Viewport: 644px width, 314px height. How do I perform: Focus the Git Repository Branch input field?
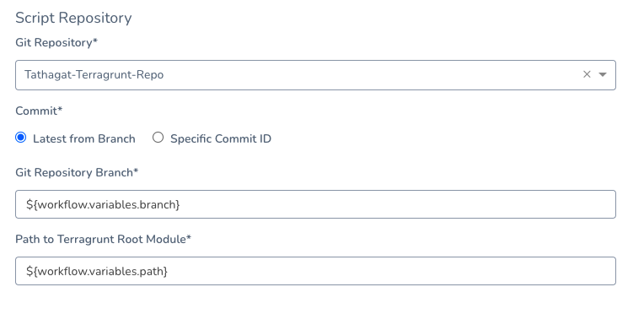tap(315, 204)
